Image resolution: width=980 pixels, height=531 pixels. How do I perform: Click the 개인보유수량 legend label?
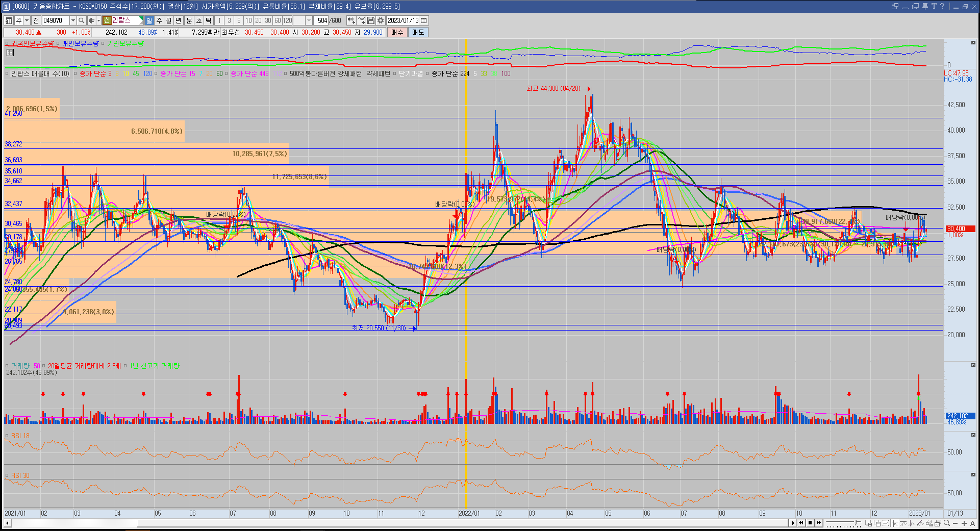pyautogui.click(x=81, y=43)
